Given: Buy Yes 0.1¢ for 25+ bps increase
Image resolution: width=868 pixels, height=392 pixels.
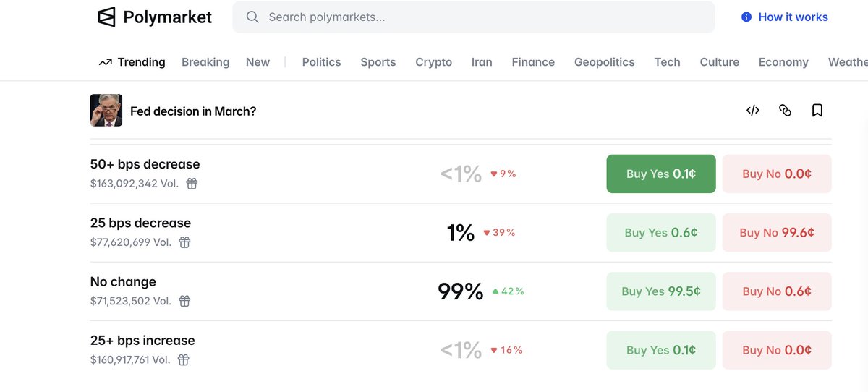Looking at the screenshot, I should (x=661, y=350).
